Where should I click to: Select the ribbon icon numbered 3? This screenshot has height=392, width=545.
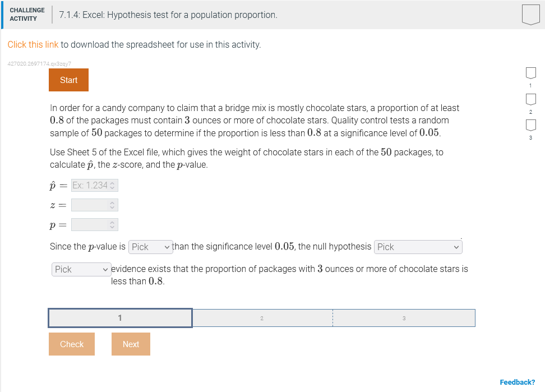(x=530, y=125)
